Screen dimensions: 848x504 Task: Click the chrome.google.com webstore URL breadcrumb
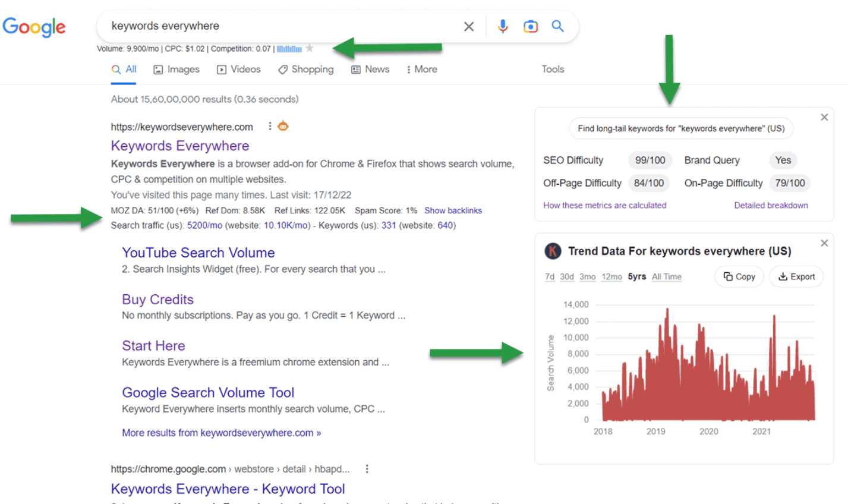pyautogui.click(x=230, y=469)
